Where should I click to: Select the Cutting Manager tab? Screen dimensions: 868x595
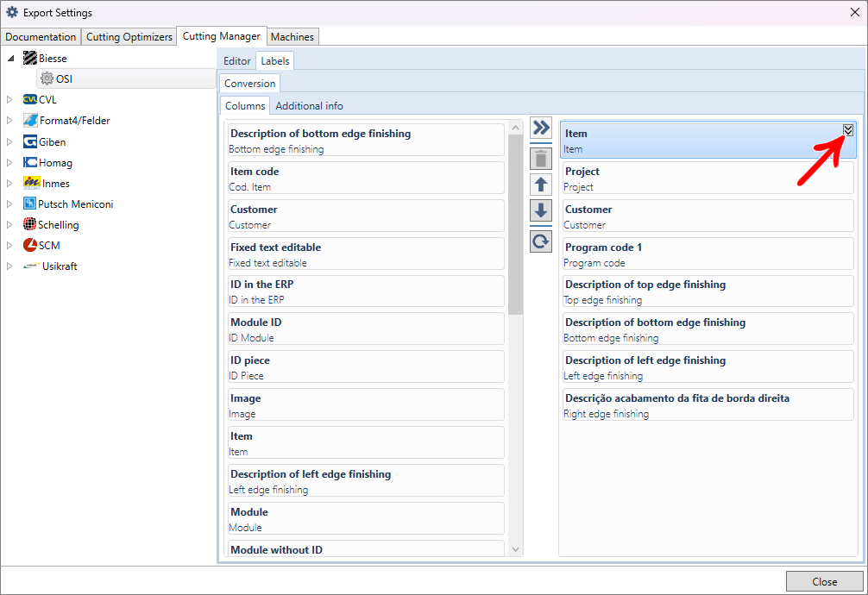click(x=222, y=36)
